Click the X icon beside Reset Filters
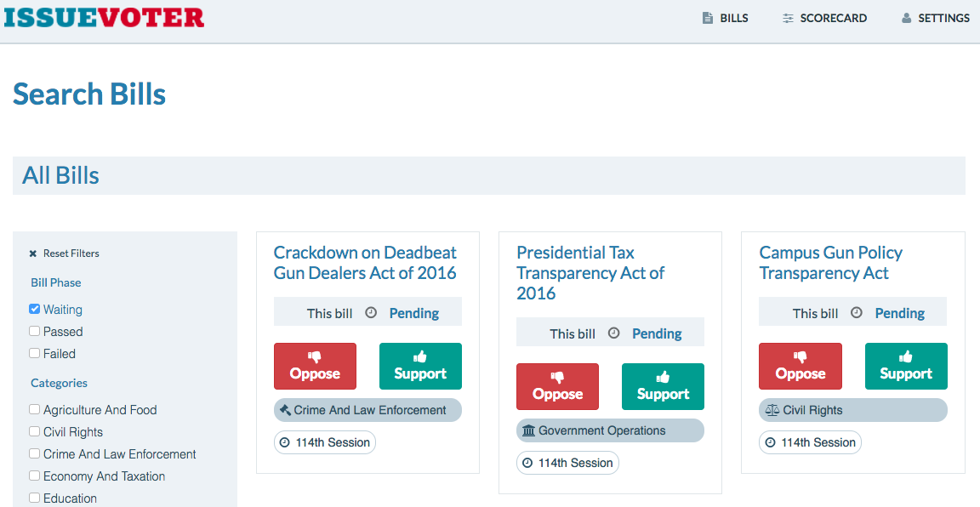This screenshot has height=507, width=980. click(32, 253)
